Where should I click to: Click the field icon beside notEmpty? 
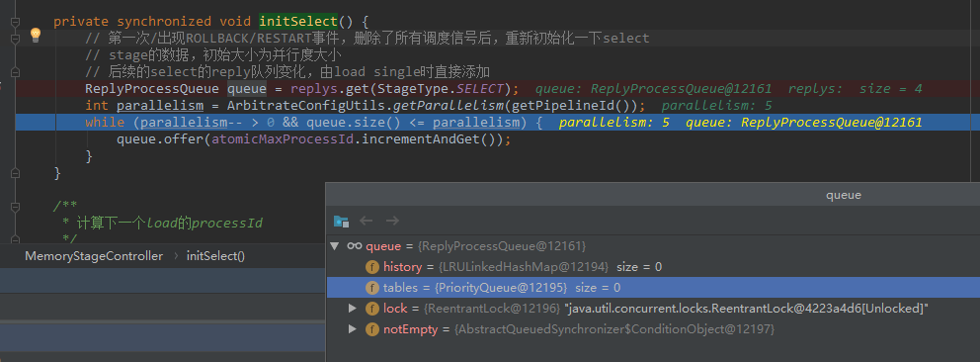[372, 328]
